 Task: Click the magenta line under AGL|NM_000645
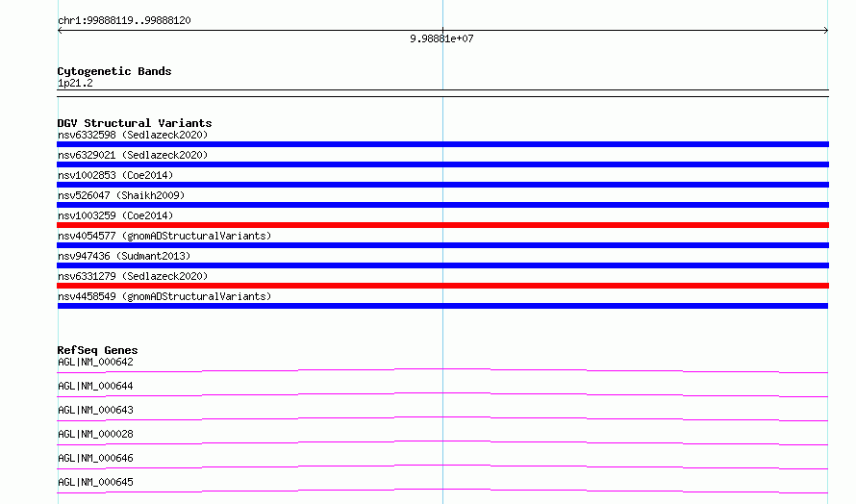click(x=442, y=491)
